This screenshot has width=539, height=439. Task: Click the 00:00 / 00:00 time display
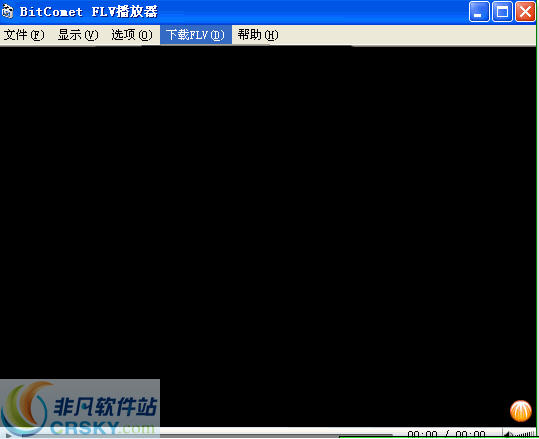(x=446, y=435)
